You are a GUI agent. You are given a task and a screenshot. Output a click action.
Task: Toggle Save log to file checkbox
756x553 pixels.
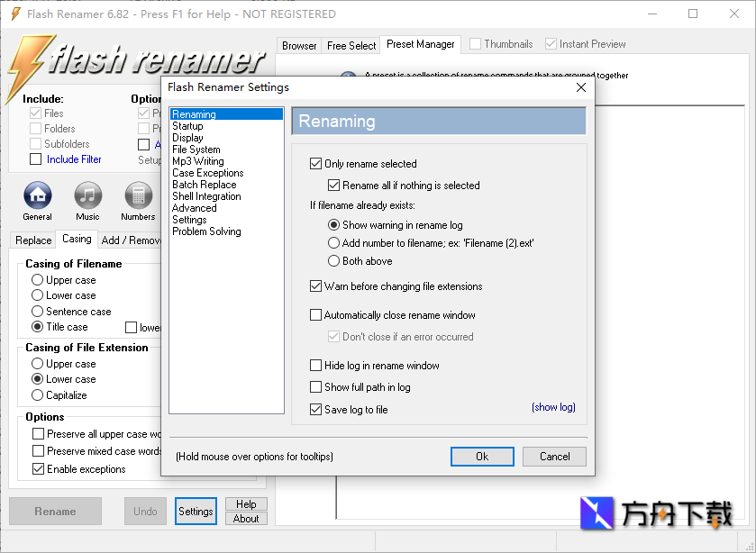click(x=315, y=410)
